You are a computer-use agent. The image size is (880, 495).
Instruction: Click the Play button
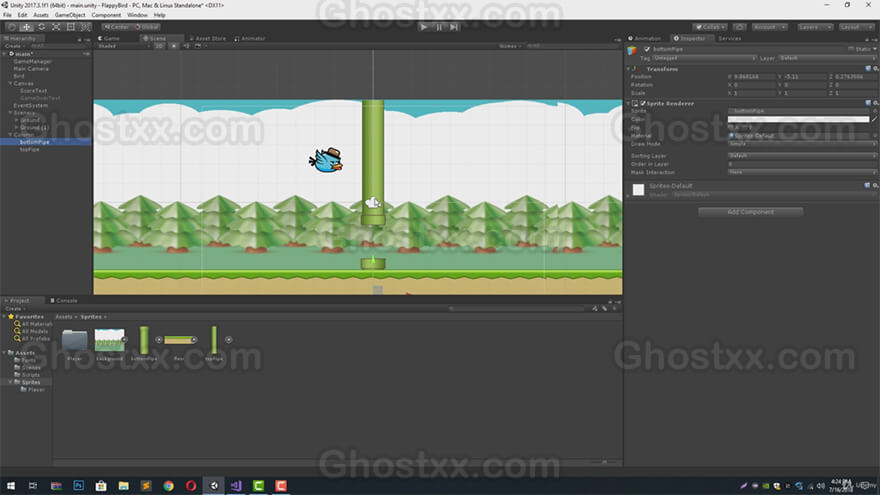[424, 27]
